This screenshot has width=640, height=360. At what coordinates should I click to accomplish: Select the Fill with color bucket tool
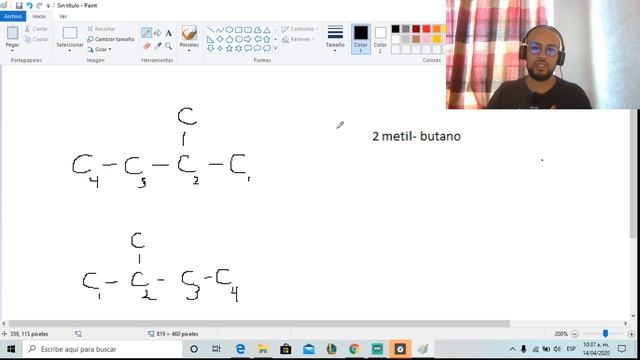tap(158, 33)
